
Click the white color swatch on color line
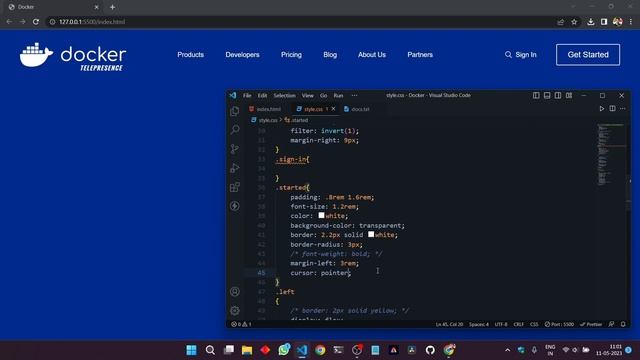pos(322,215)
